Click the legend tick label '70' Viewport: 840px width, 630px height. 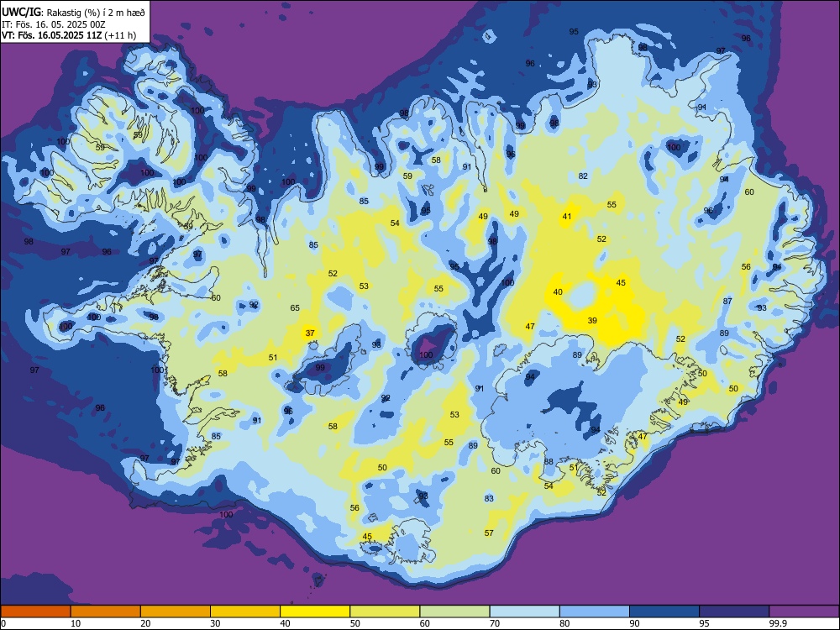[x=495, y=623]
